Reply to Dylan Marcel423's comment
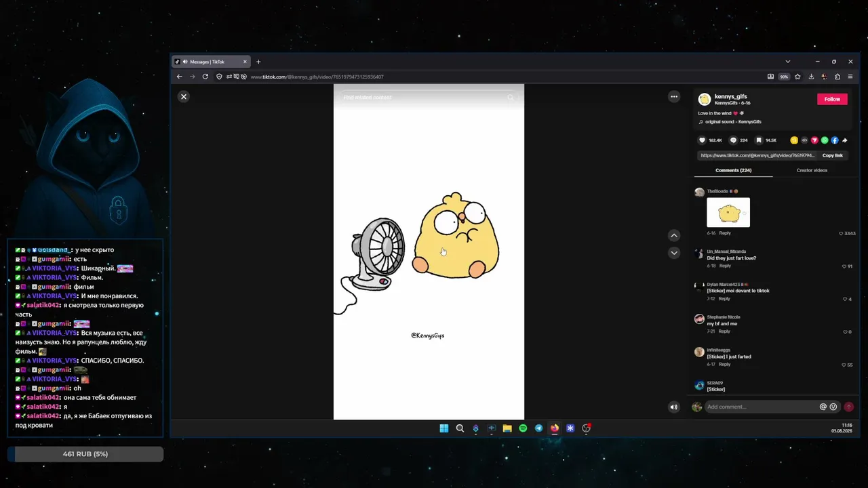This screenshot has width=868, height=488. tap(724, 298)
